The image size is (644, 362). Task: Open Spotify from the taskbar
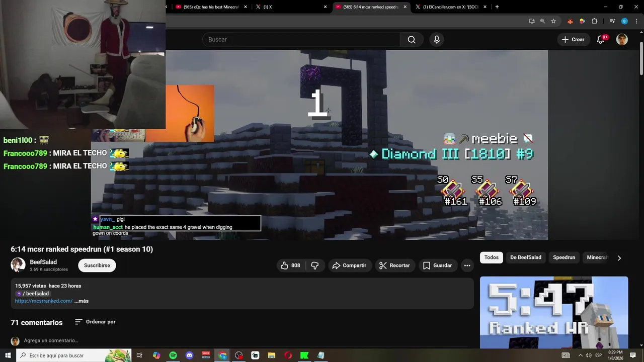(173, 355)
